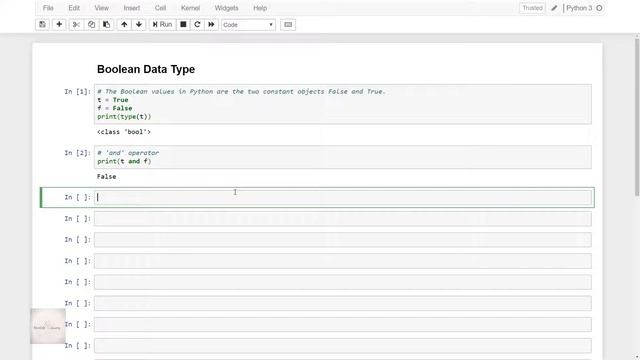Open the Cell menu

click(160, 8)
